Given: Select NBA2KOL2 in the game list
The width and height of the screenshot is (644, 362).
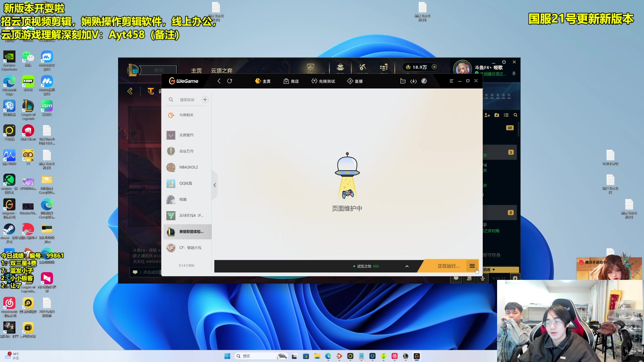Looking at the screenshot, I should (187, 167).
